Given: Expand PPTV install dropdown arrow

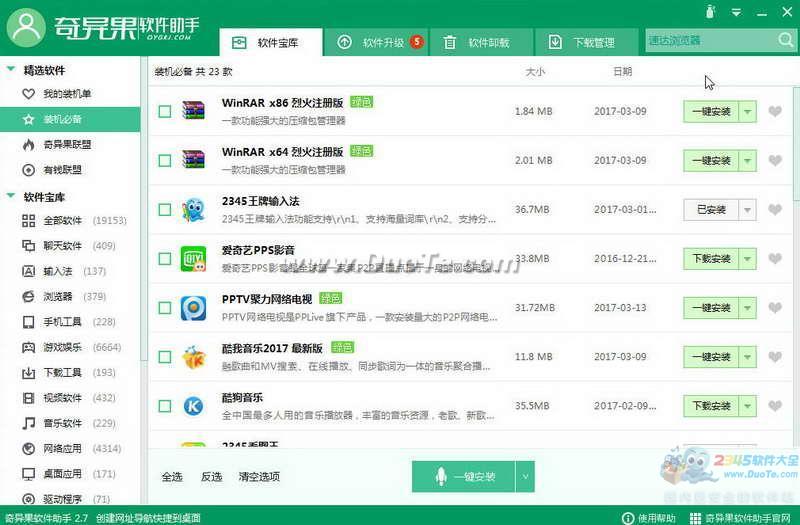Looking at the screenshot, I should (x=747, y=308).
